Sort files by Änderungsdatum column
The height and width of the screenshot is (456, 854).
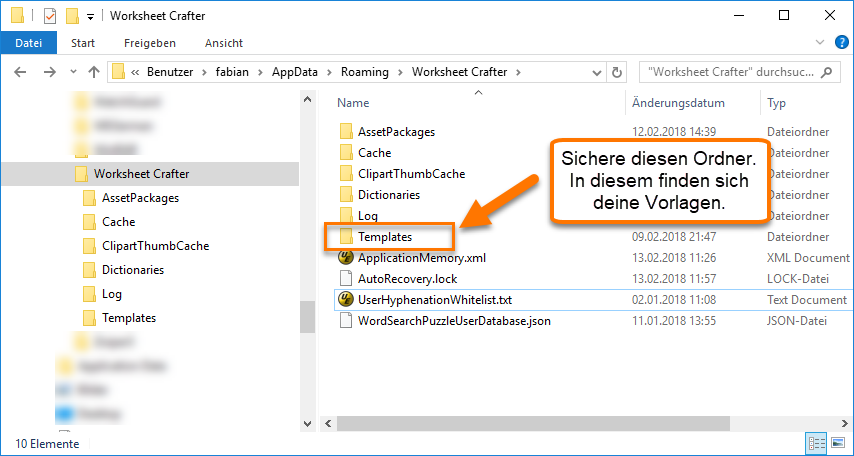678,103
